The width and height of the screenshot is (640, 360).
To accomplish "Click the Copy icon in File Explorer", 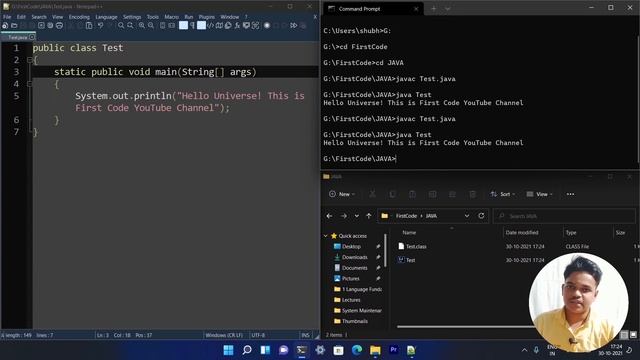I will (x=392, y=194).
